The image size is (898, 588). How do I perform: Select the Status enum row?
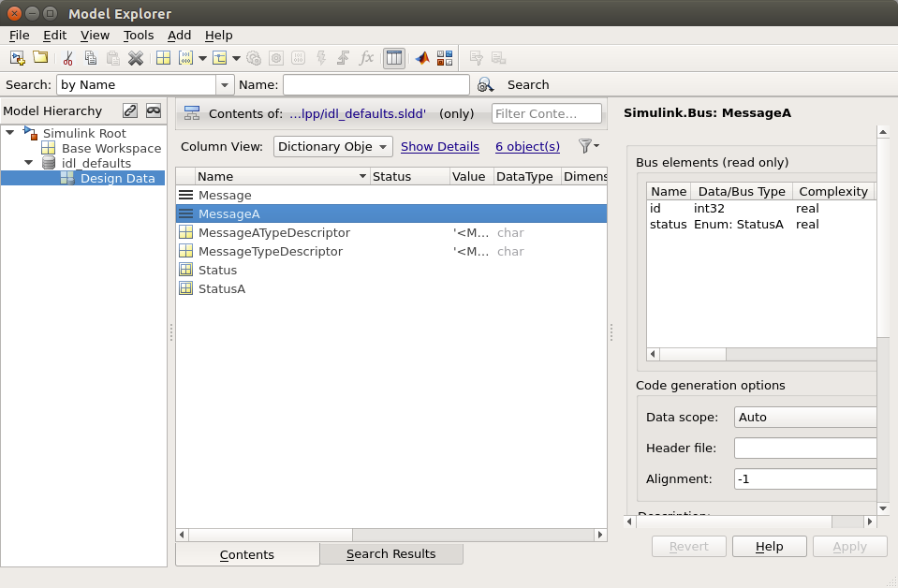pyautogui.click(x=391, y=271)
